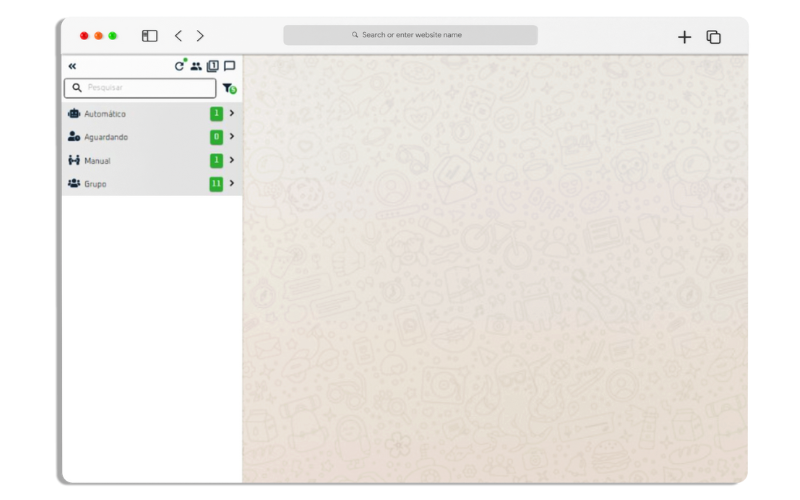The image size is (800, 500).
Task: Open the contacts people icon
Action: (196, 66)
